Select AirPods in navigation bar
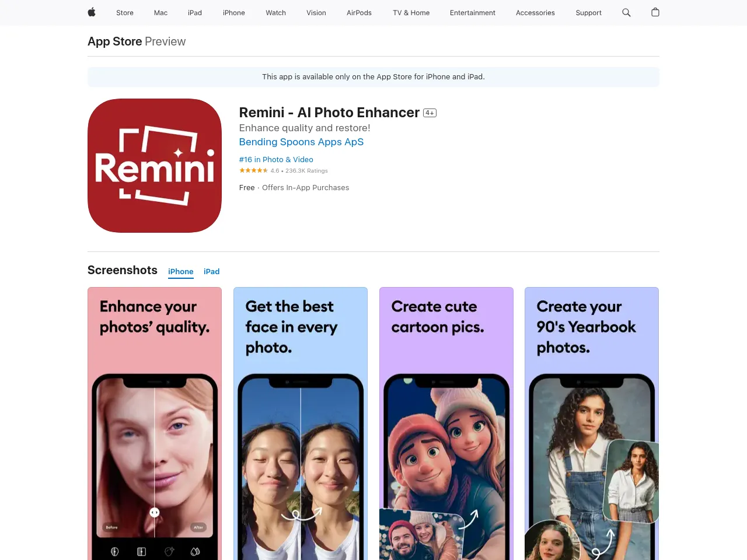The width and height of the screenshot is (747, 560). tap(359, 13)
